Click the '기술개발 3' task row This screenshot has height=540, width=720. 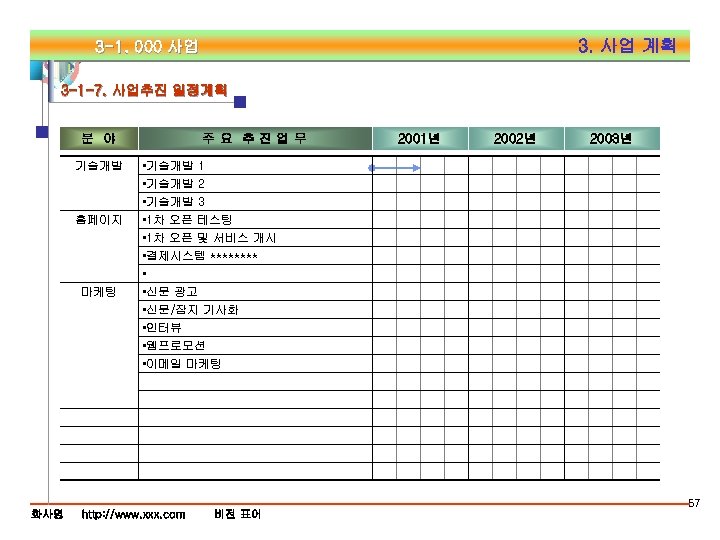click(x=255, y=202)
